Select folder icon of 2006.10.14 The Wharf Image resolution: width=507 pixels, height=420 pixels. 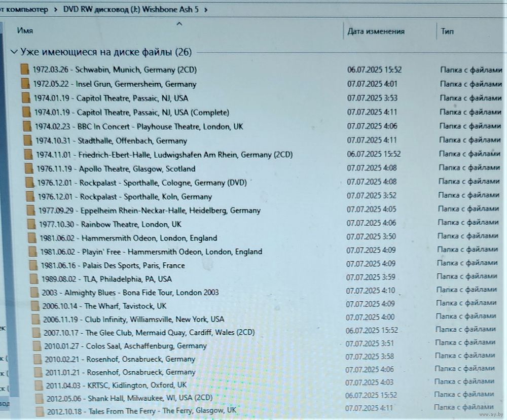[x=35, y=306]
